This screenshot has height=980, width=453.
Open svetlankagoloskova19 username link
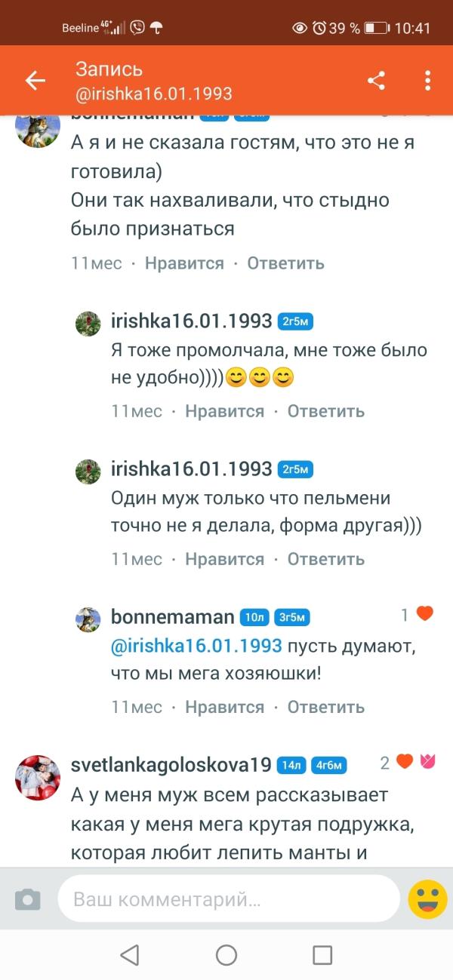pos(171,764)
